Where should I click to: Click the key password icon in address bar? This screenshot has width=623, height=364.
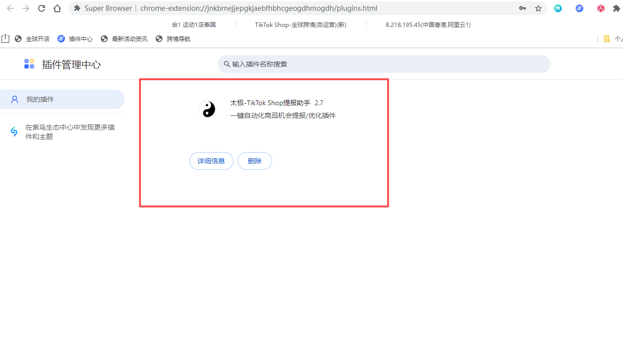[523, 8]
